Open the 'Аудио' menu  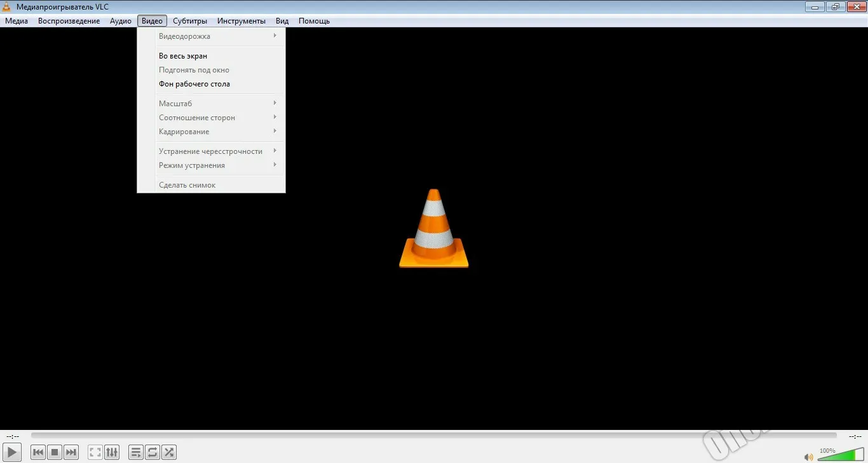point(121,21)
